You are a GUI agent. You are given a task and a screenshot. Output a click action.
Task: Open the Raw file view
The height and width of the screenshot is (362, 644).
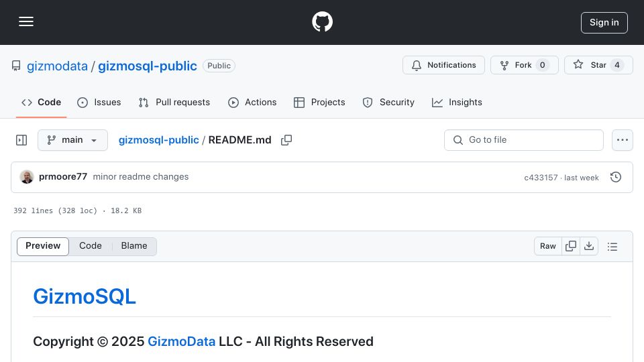(548, 246)
